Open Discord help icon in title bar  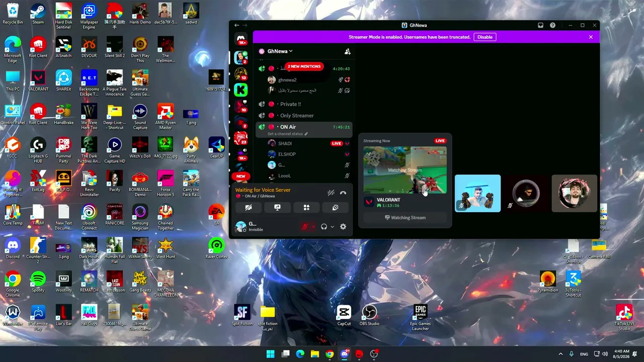tap(552, 25)
